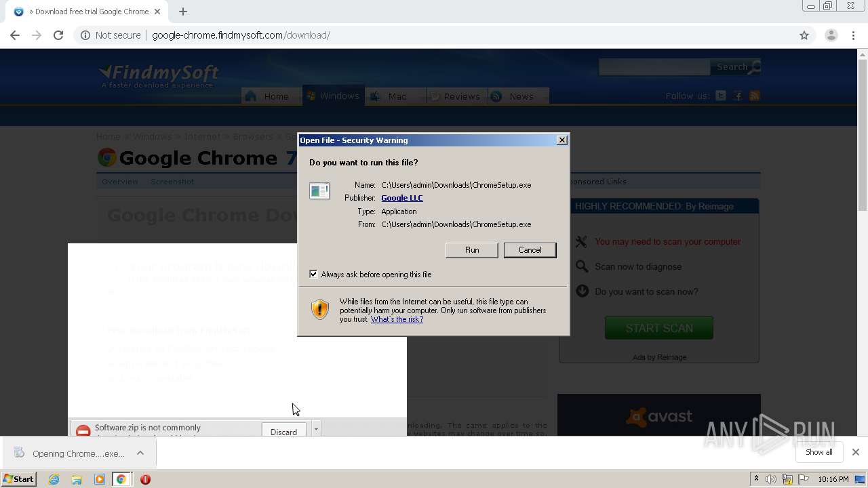The image size is (868, 488).
Task: Go back with the browser back arrow
Action: tap(15, 35)
